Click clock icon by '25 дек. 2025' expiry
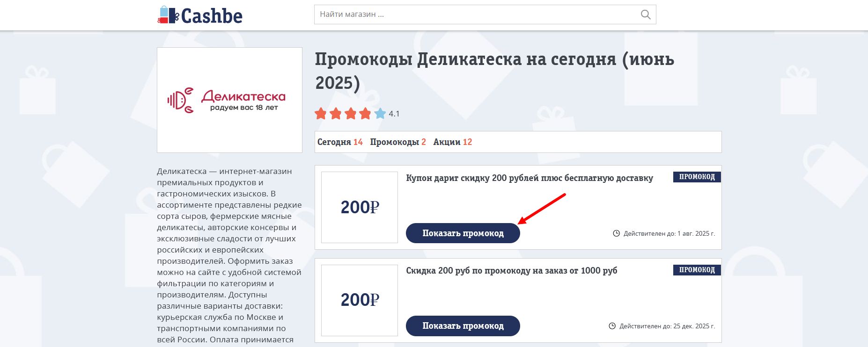The width and height of the screenshot is (868, 347). pos(612,326)
